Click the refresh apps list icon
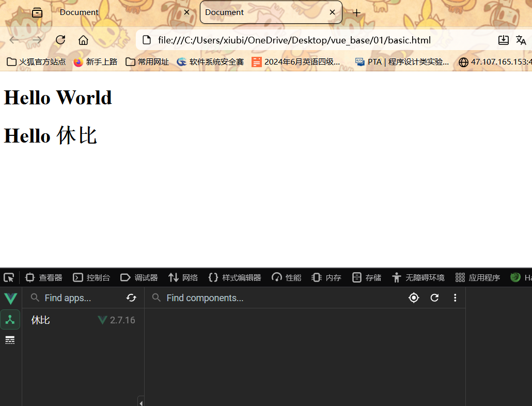Viewport: 532px width, 406px height. coord(131,298)
